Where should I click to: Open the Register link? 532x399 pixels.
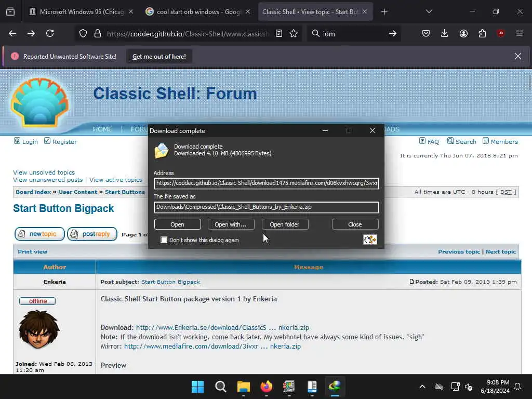[64, 142]
